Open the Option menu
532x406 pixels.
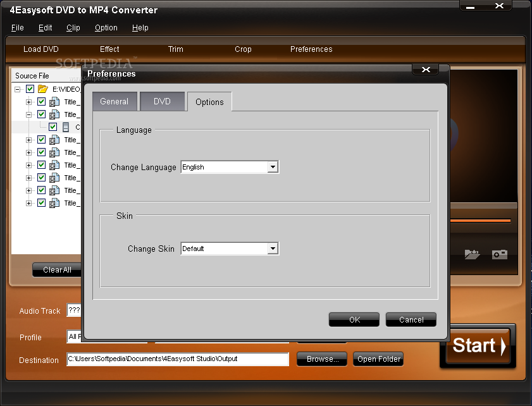click(x=106, y=28)
